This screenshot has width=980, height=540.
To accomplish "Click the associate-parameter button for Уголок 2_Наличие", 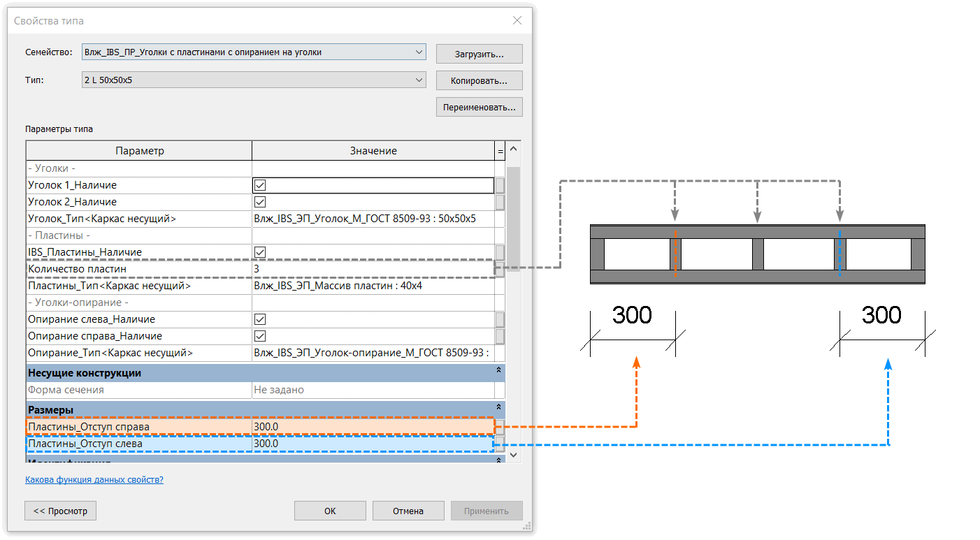I will [500, 202].
